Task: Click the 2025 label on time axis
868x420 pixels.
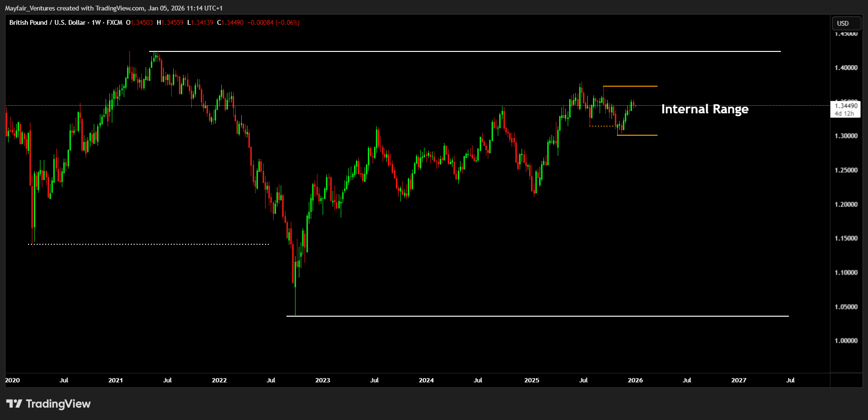Action: [532, 380]
